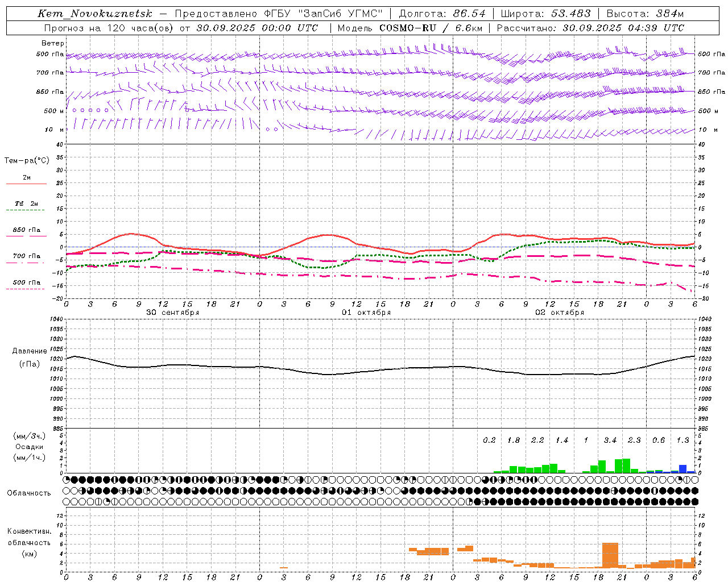Click the Тем-ра(°C) temperature panel label
The width and height of the screenshot is (728, 582).
27,161
